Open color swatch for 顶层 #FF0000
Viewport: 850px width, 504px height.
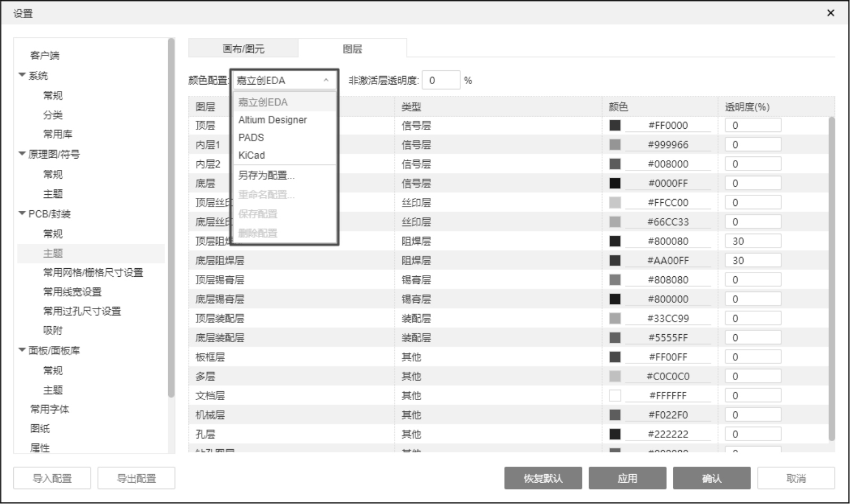[x=615, y=125]
